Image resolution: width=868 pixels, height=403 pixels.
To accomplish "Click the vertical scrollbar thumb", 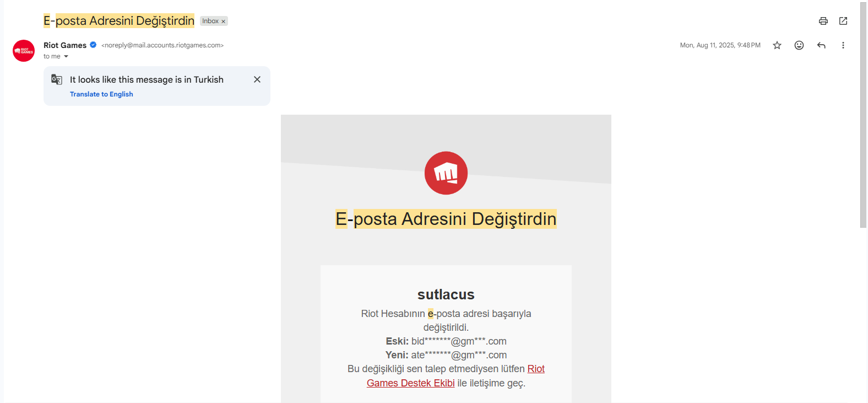I will tap(864, 115).
